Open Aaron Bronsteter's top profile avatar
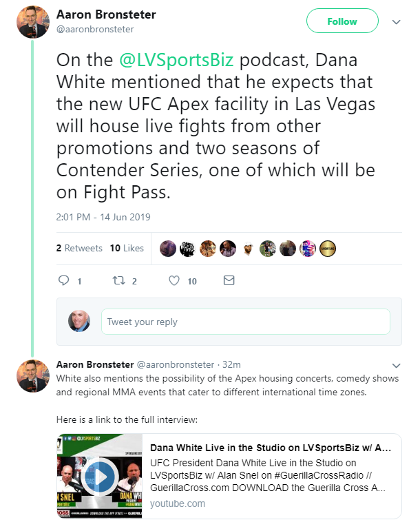 tap(33, 22)
